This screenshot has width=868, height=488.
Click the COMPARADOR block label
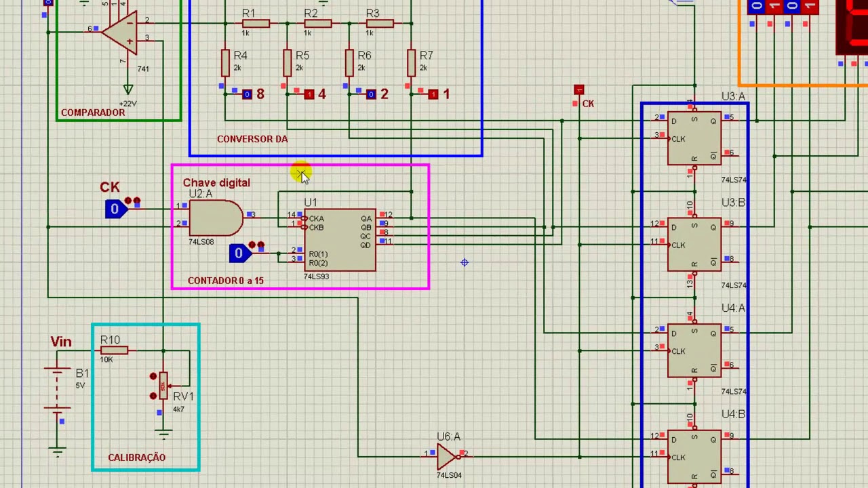pos(93,113)
